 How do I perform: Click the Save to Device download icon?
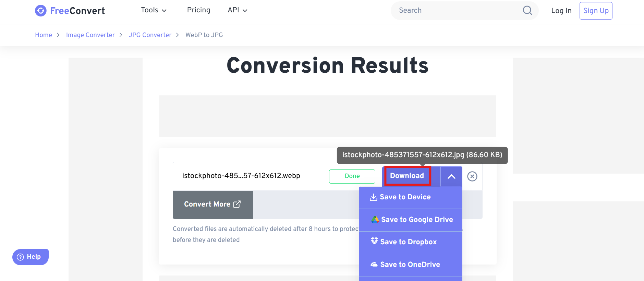(x=374, y=197)
